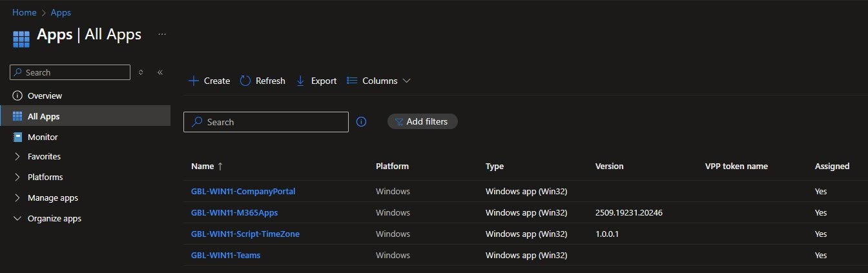Click the Refresh icon in toolbar

click(x=245, y=81)
